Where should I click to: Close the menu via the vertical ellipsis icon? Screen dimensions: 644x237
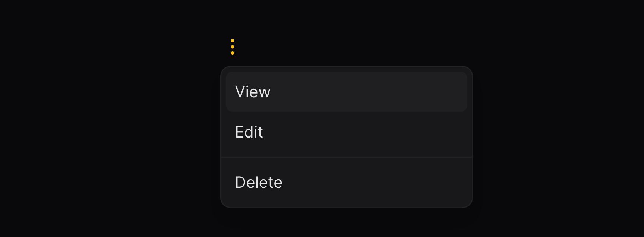pyautogui.click(x=233, y=47)
